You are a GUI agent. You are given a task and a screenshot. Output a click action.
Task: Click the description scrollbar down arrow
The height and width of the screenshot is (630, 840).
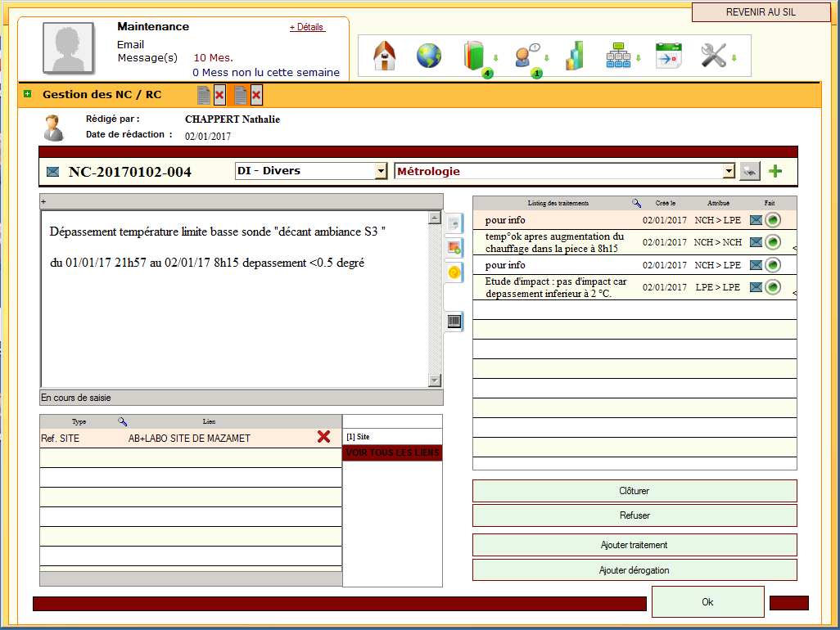point(435,380)
